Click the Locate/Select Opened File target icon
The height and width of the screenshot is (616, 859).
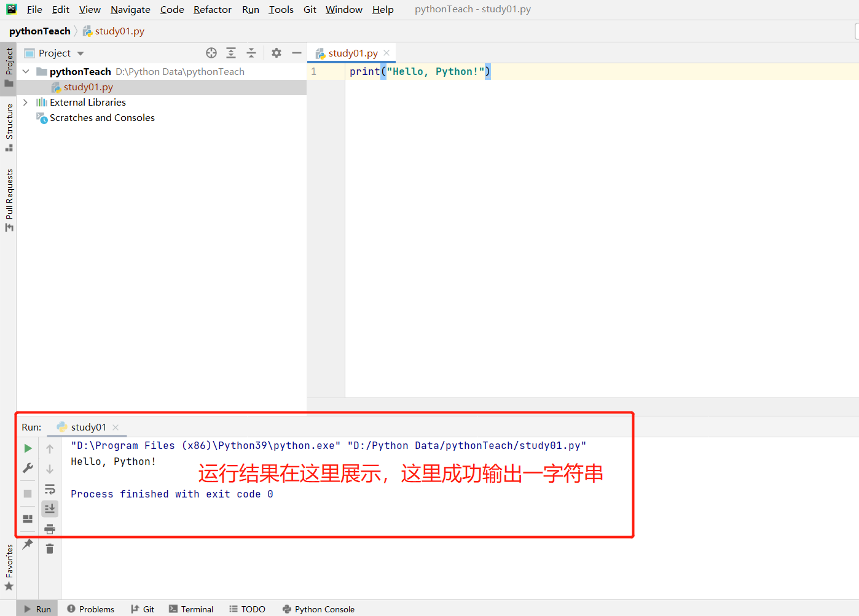tap(211, 53)
